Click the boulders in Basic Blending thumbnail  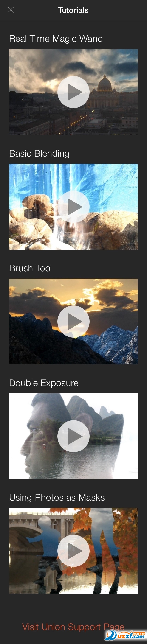coord(30,220)
